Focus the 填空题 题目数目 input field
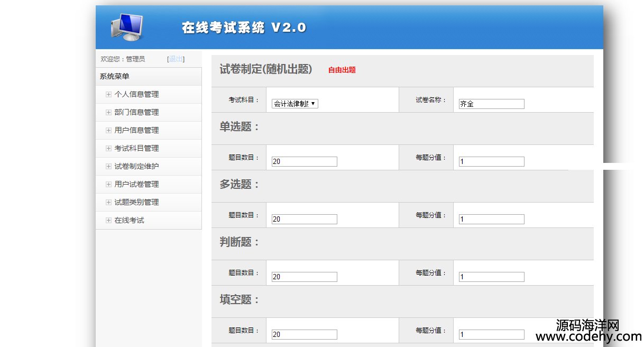644x347 pixels. [x=304, y=335]
